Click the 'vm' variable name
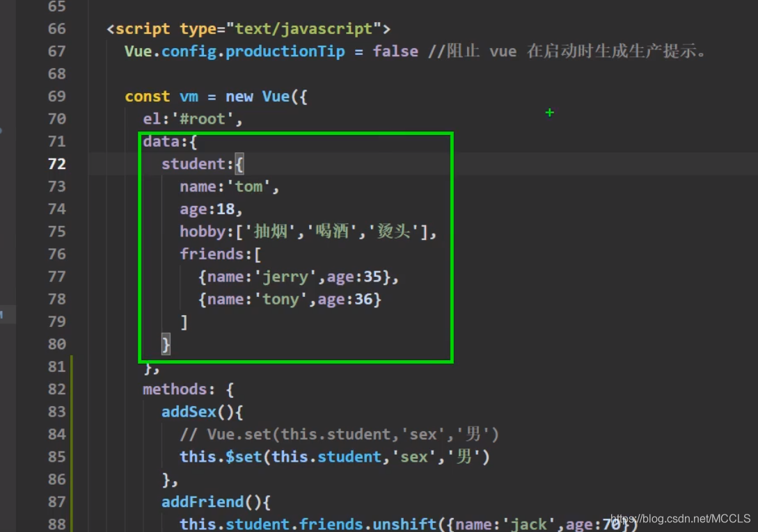The width and height of the screenshot is (758, 532). [x=189, y=97]
